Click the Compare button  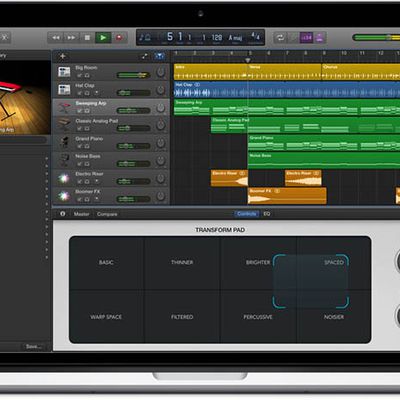tap(107, 214)
